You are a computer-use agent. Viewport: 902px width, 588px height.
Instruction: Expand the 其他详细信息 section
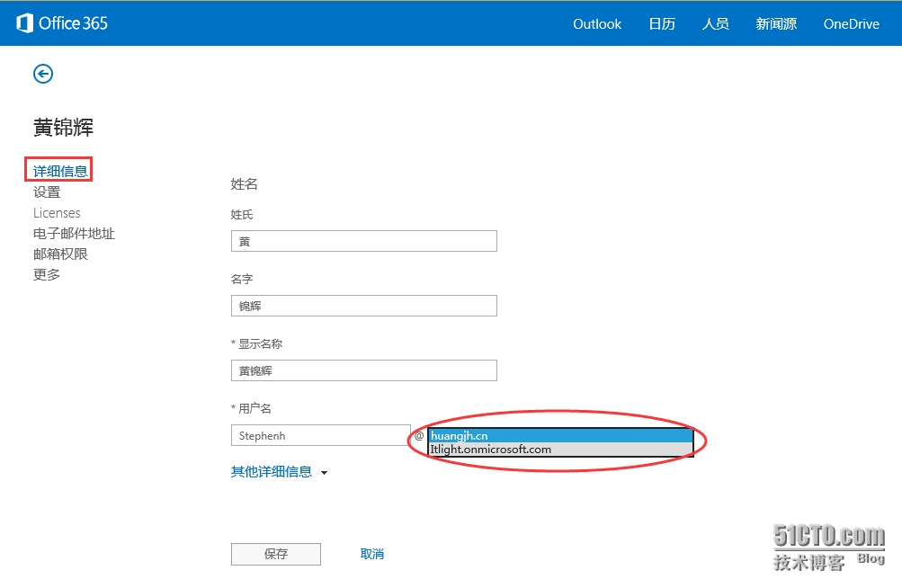pyautogui.click(x=279, y=472)
